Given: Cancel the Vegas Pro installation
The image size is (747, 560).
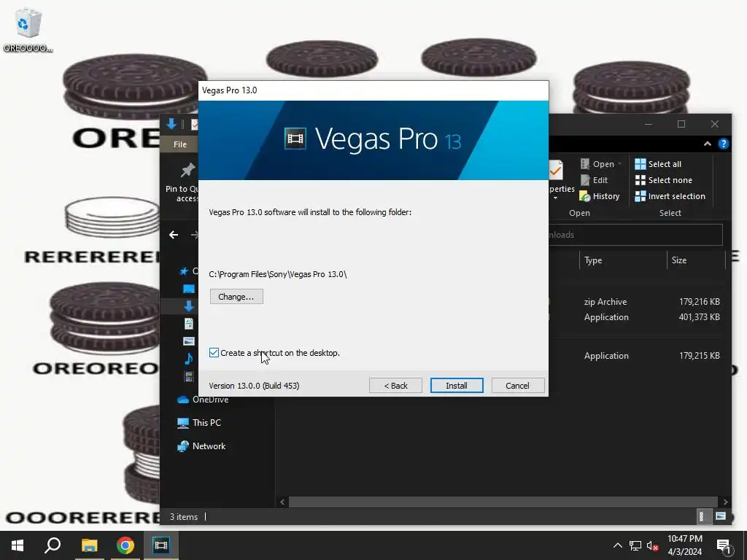Looking at the screenshot, I should coord(517,385).
